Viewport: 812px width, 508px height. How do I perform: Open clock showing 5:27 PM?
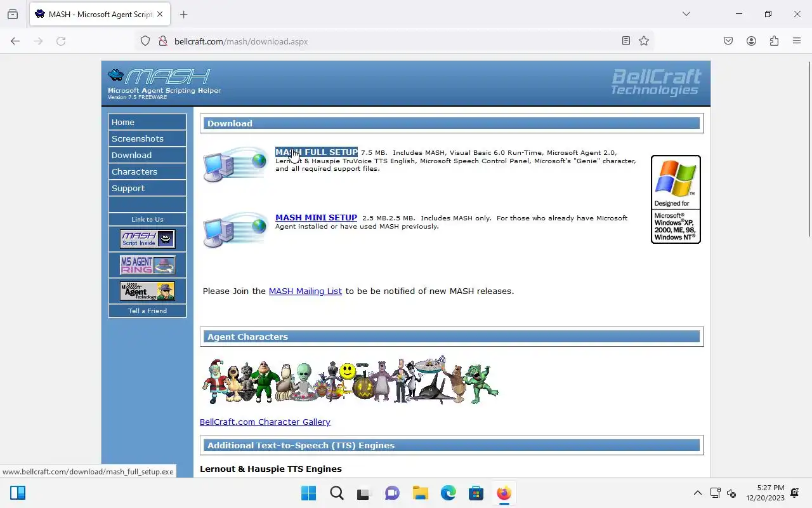click(765, 493)
